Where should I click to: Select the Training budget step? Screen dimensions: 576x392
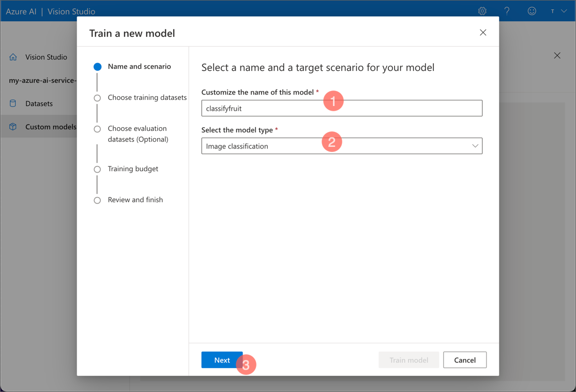coord(126,169)
